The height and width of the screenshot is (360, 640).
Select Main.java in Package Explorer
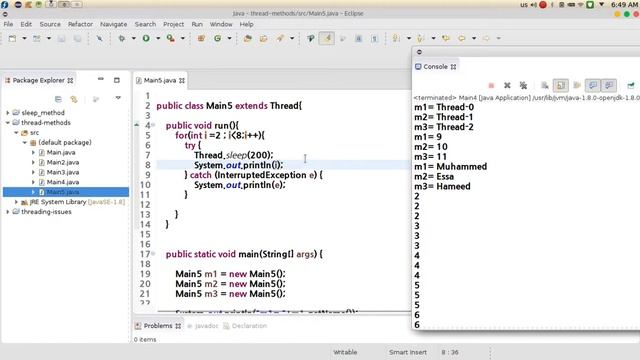[61, 152]
